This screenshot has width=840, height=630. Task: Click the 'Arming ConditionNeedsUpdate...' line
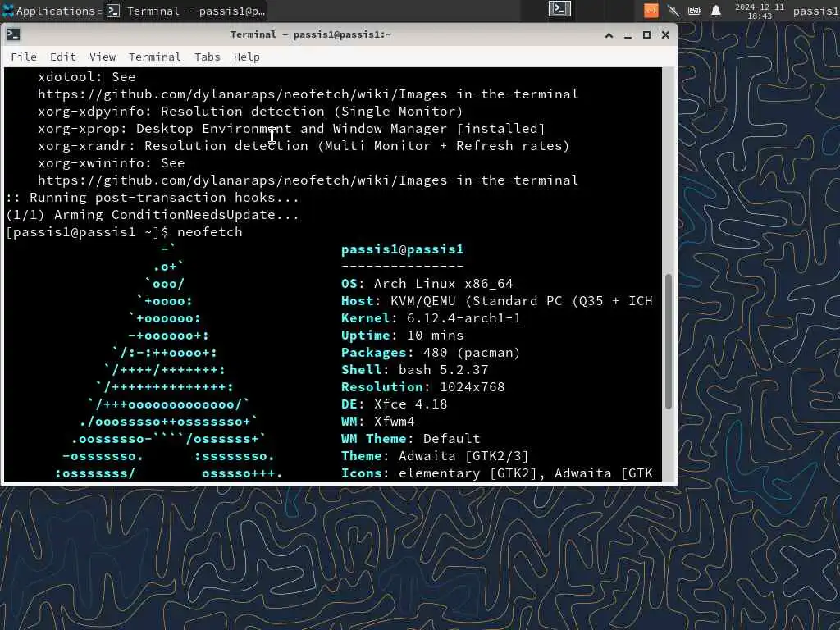(152, 215)
